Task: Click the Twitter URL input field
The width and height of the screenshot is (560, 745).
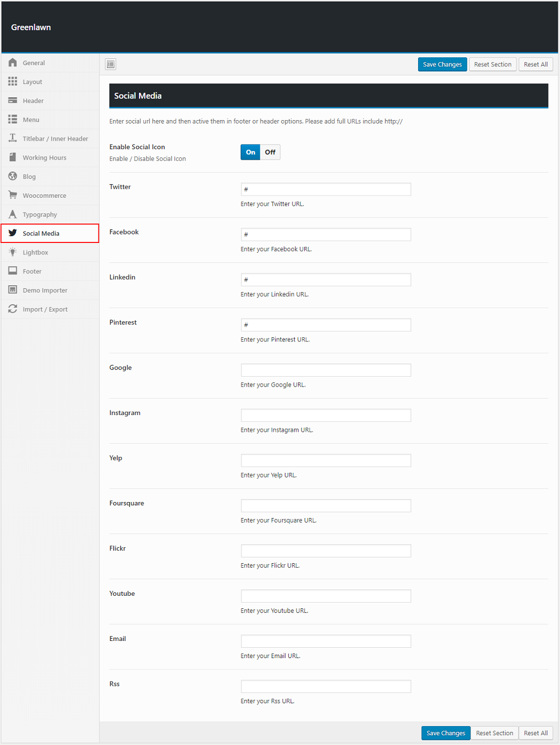Action: pos(326,189)
